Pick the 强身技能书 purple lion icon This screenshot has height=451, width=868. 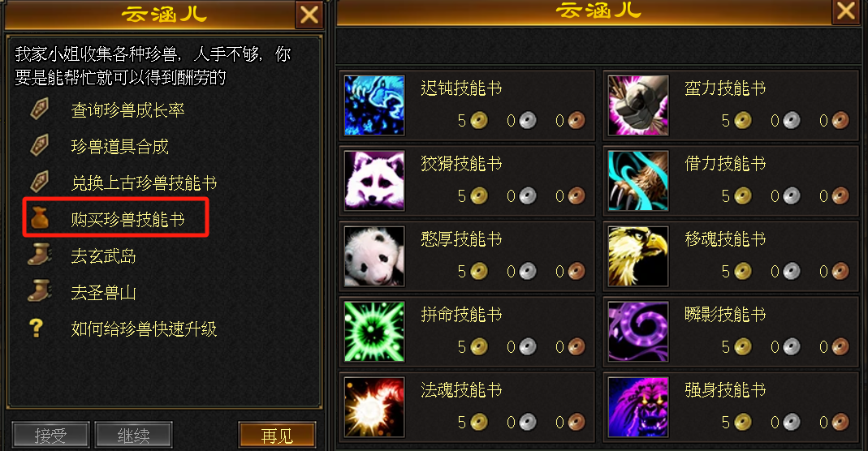tap(638, 407)
